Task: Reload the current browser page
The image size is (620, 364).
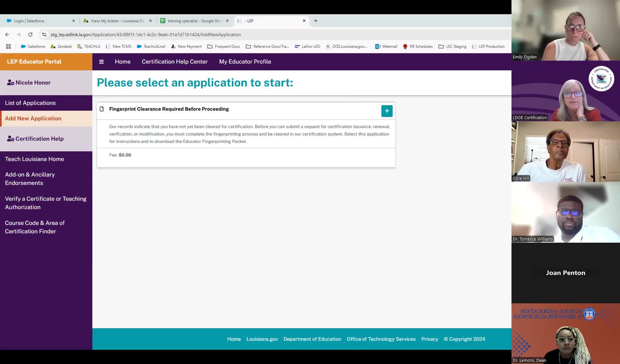Action: pos(30,34)
